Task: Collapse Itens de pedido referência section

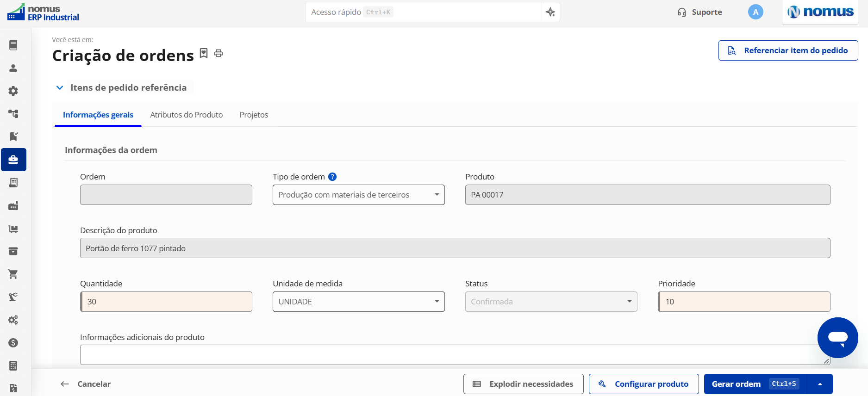Action: click(x=60, y=87)
